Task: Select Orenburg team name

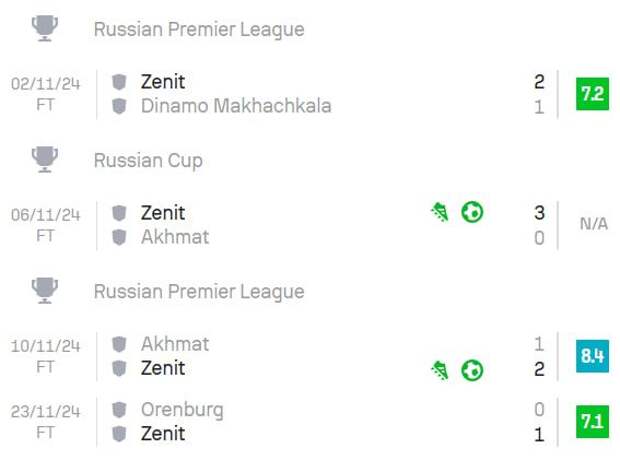Action: pos(182,410)
